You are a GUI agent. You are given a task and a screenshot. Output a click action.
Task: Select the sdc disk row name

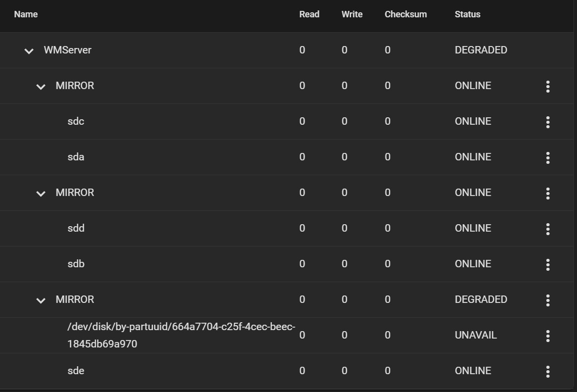tap(76, 121)
